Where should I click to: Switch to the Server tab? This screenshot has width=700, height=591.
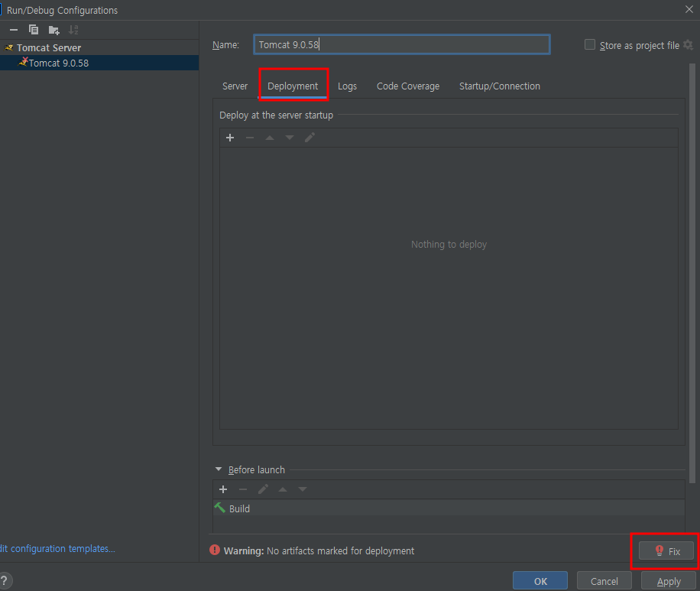(235, 86)
